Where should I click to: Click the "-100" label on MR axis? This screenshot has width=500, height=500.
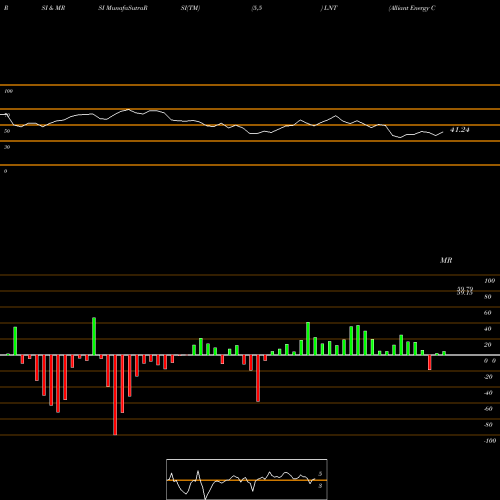pyautogui.click(x=490, y=441)
